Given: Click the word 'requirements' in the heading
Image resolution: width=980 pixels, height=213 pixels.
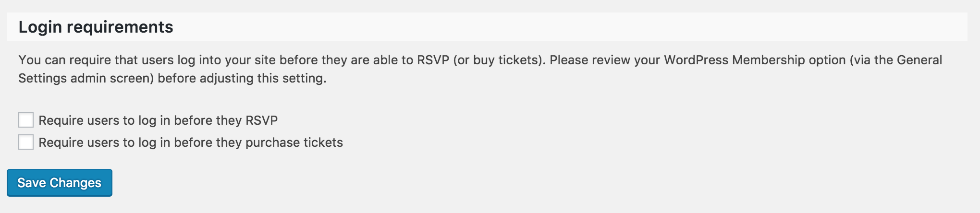Looking at the screenshot, I should click(120, 27).
